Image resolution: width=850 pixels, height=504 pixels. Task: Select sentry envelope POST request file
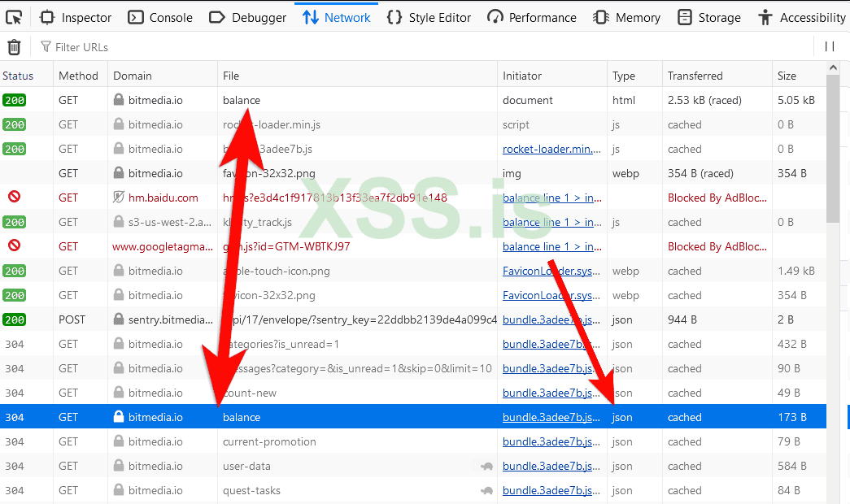pos(360,319)
